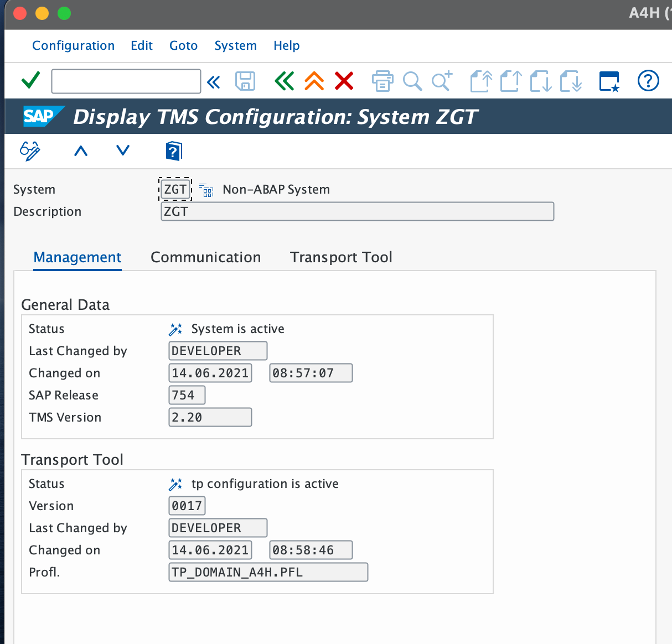This screenshot has height=644, width=672.
Task: Click the 'System is active' status text
Action: pos(238,329)
